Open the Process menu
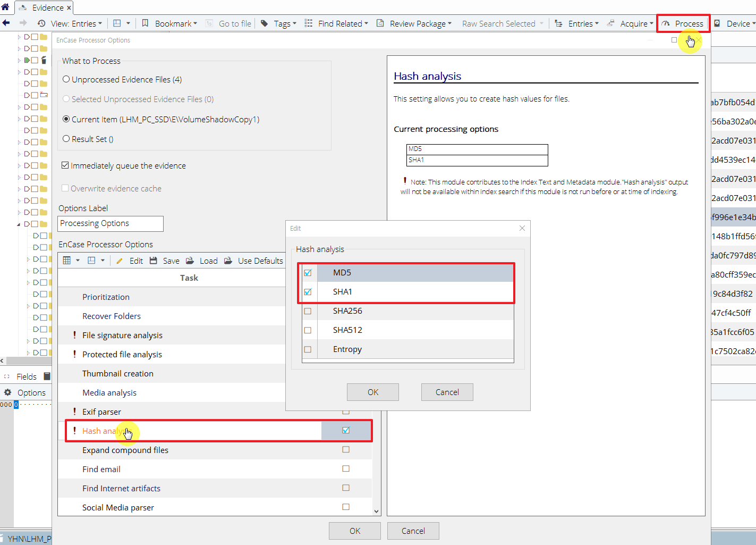This screenshot has height=545, width=756. point(683,23)
